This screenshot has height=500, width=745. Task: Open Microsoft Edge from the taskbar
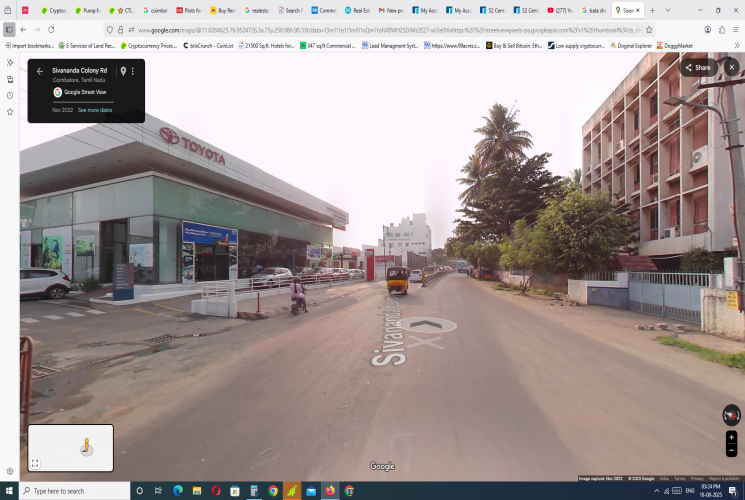(x=178, y=490)
